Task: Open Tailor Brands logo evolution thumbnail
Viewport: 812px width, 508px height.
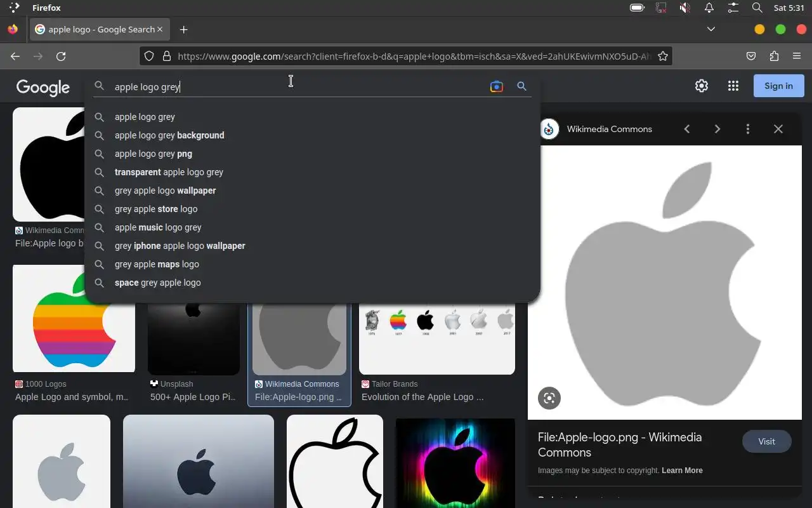Action: click(x=437, y=338)
